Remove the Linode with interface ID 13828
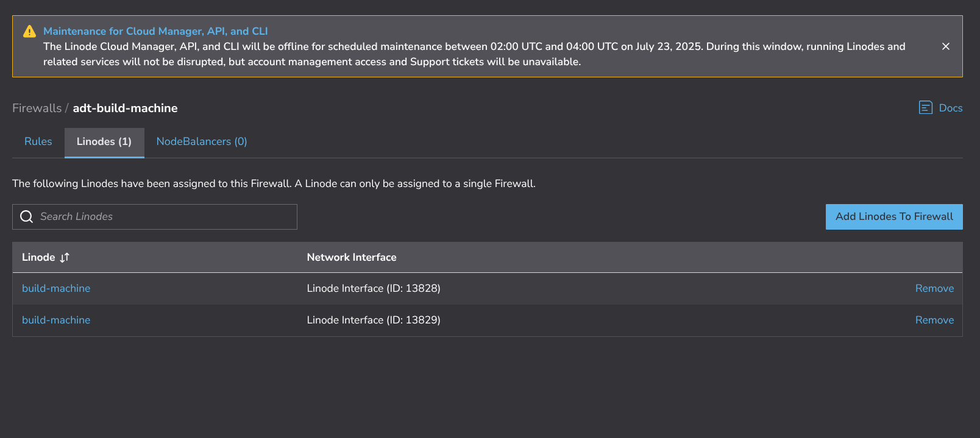The width and height of the screenshot is (980, 438). [934, 289]
